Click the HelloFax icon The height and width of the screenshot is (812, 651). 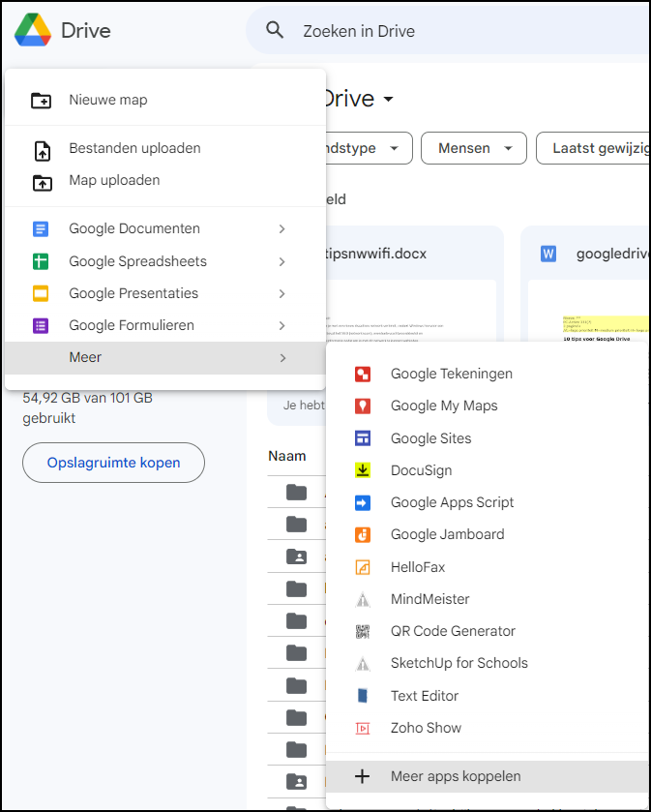(363, 567)
